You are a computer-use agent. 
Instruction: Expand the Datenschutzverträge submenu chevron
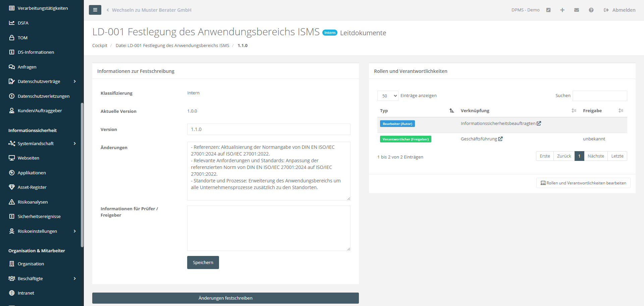75,81
